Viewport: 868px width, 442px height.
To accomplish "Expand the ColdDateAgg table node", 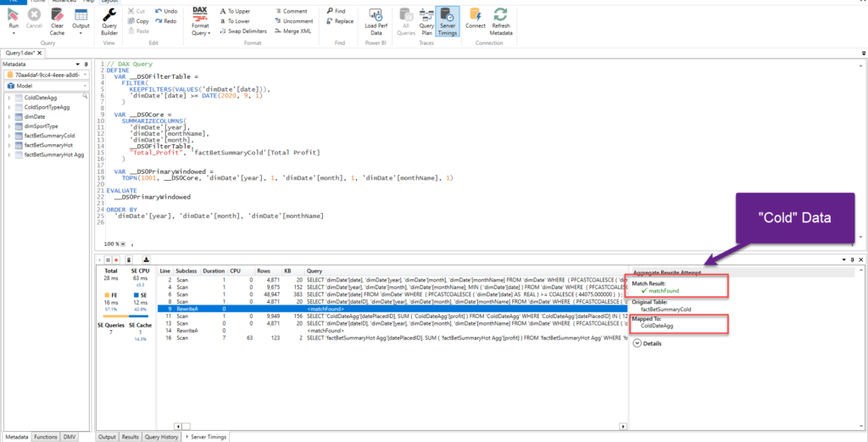I will 8,98.
